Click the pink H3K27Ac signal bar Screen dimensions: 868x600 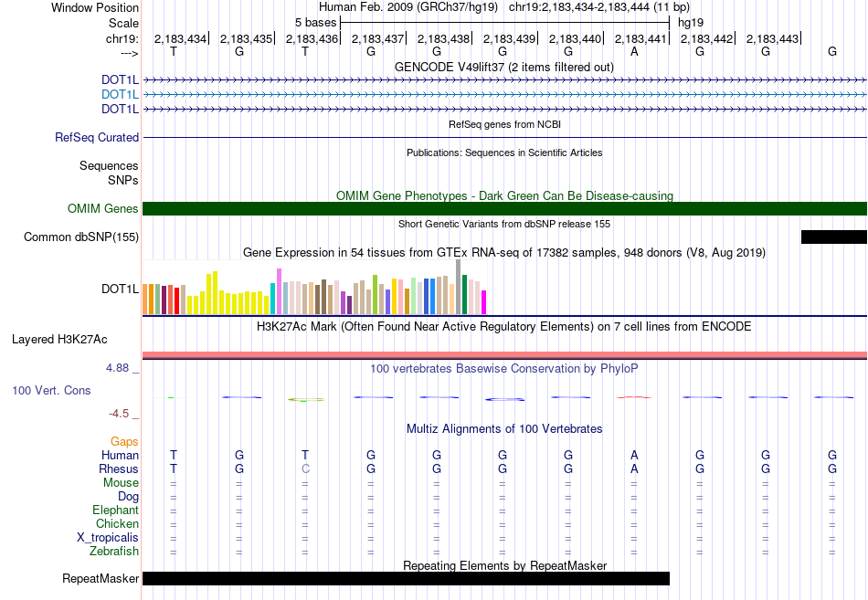coord(505,355)
